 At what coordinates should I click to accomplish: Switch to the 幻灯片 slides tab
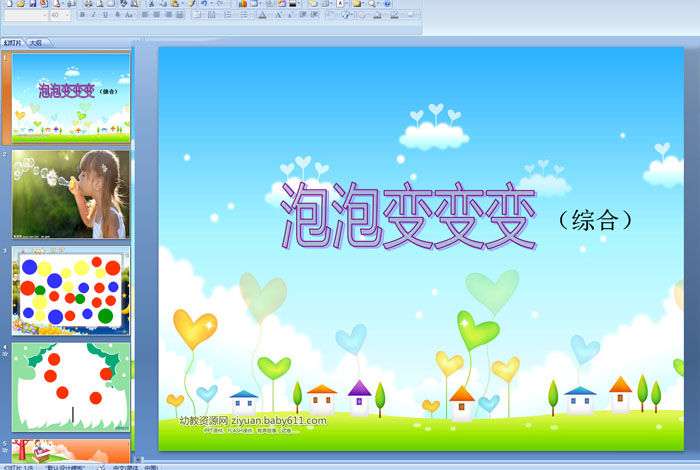(x=12, y=43)
